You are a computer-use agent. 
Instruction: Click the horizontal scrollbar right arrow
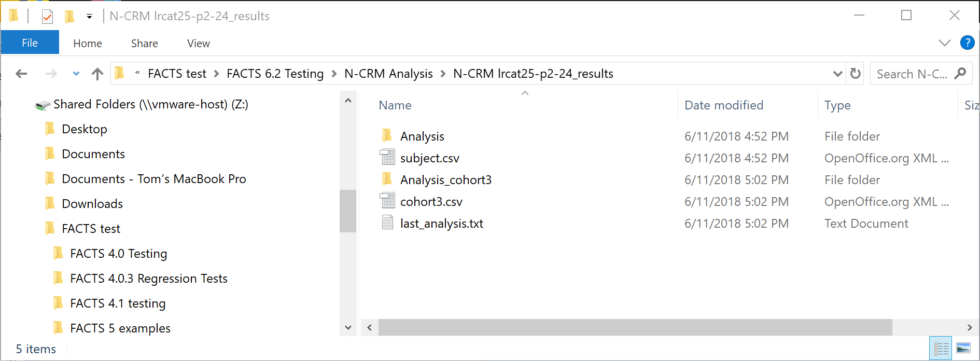pos(969,327)
